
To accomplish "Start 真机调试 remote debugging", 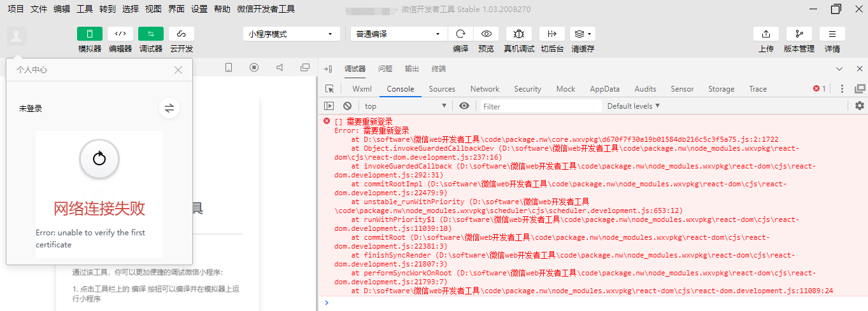I will coord(519,34).
